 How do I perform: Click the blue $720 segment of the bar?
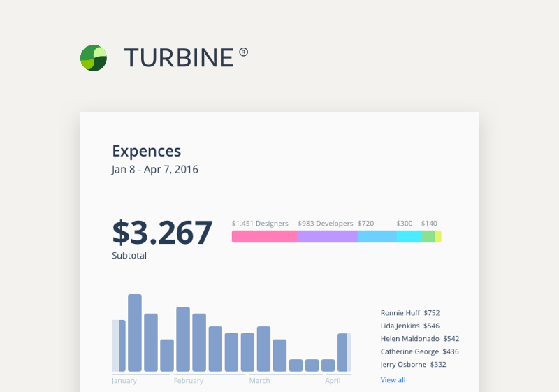[x=377, y=237]
